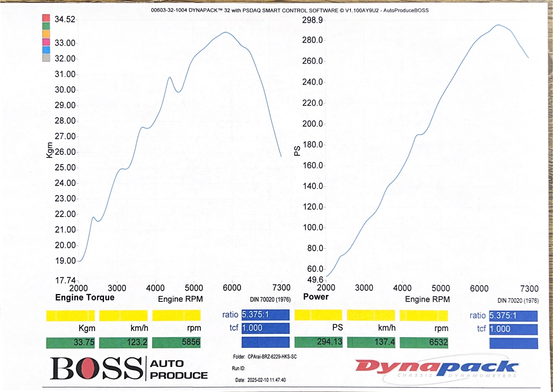Click the green run color swatch
The image size is (553, 392).
46,26
